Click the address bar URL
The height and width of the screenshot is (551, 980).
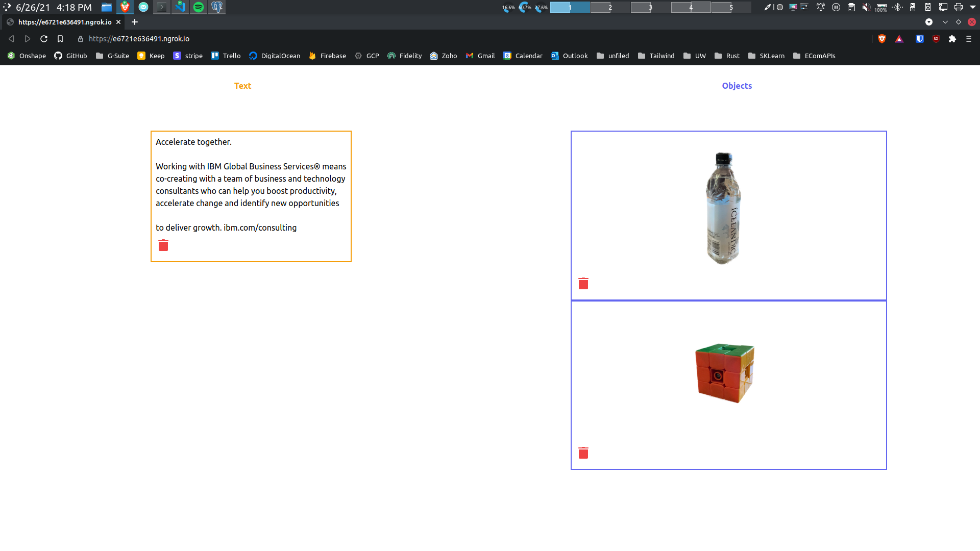coord(139,39)
